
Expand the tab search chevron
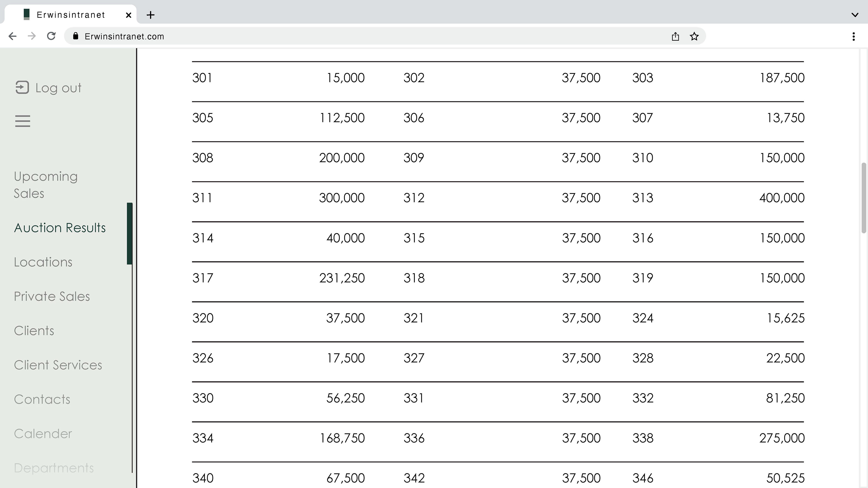pyautogui.click(x=854, y=15)
